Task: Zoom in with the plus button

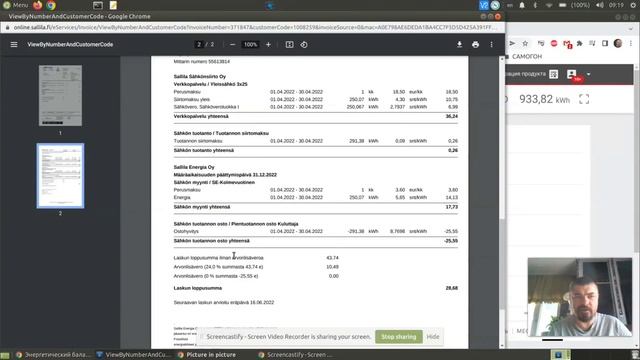Action: pyautogui.click(x=268, y=44)
